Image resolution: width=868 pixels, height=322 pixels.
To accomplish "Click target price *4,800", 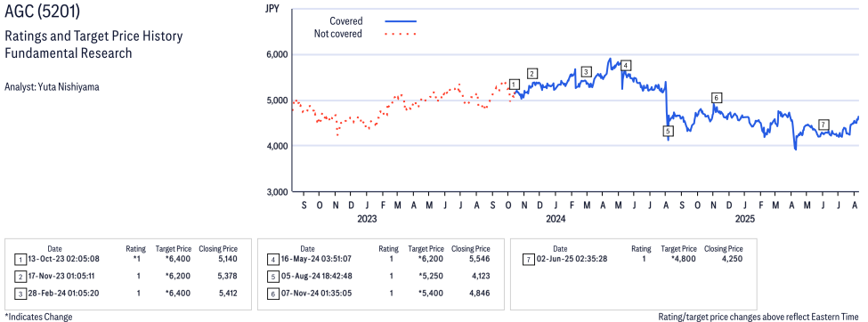I will (683, 259).
